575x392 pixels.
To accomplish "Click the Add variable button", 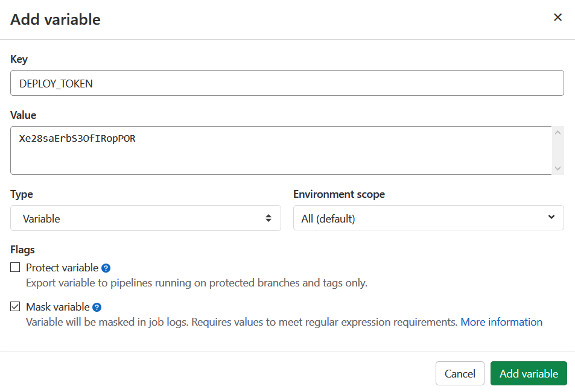I will tap(529, 373).
